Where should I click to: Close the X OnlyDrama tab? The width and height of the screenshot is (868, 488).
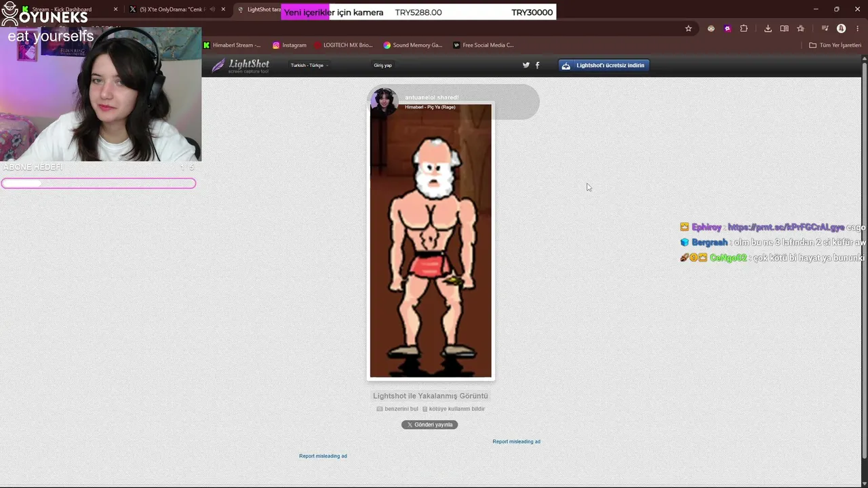[223, 9]
